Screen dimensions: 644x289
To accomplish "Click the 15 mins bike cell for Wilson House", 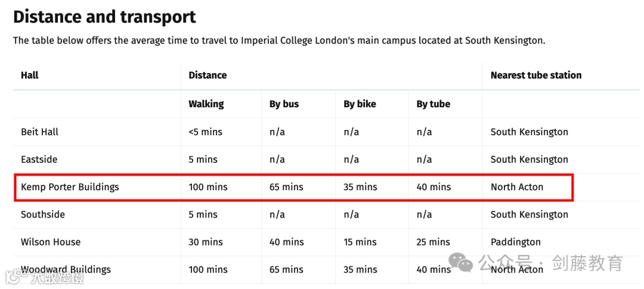I will 360,242.
